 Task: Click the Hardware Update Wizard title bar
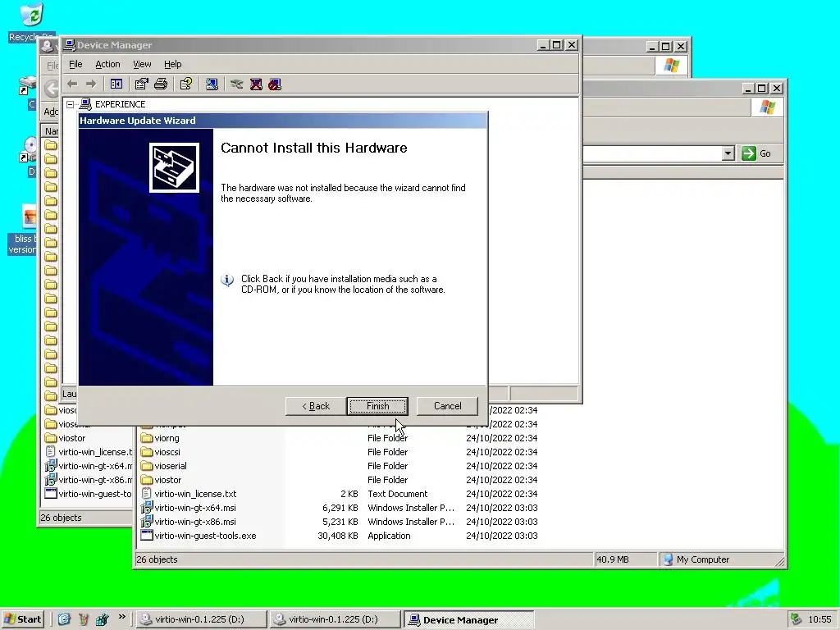[283, 121]
